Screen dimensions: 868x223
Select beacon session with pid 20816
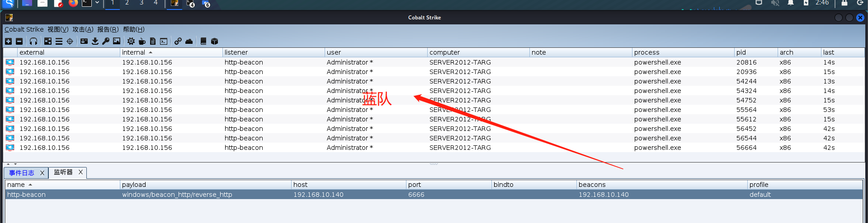coord(434,62)
